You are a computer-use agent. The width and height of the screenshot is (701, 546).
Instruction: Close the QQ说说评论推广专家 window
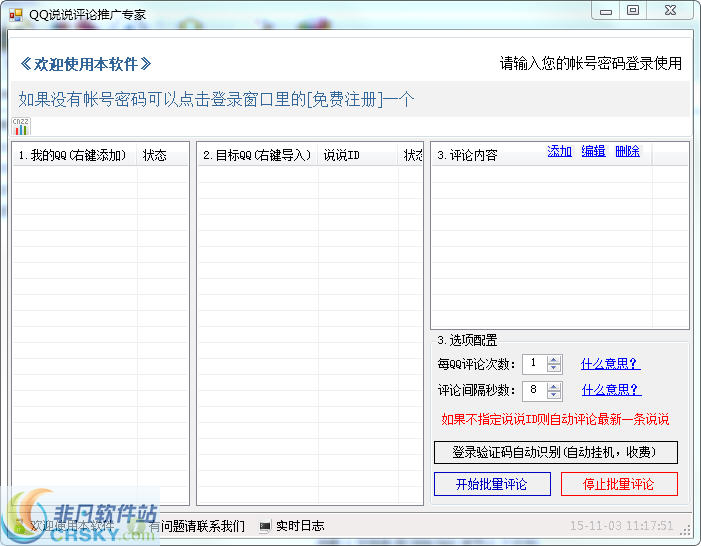click(670, 11)
